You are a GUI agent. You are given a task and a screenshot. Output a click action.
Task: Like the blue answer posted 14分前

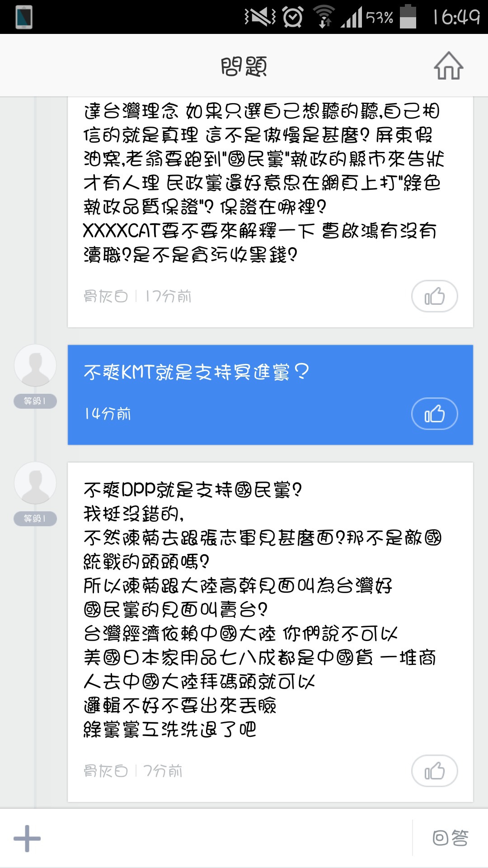click(x=434, y=414)
